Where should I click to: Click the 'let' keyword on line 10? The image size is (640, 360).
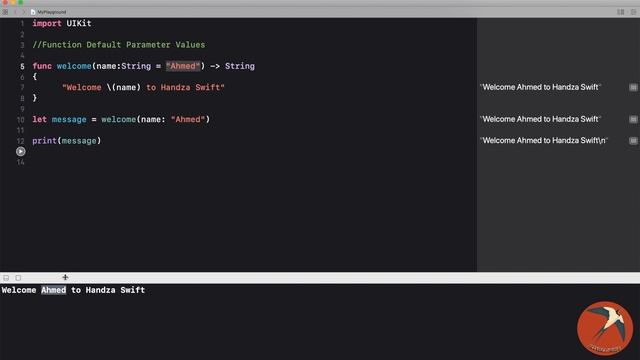(40, 120)
